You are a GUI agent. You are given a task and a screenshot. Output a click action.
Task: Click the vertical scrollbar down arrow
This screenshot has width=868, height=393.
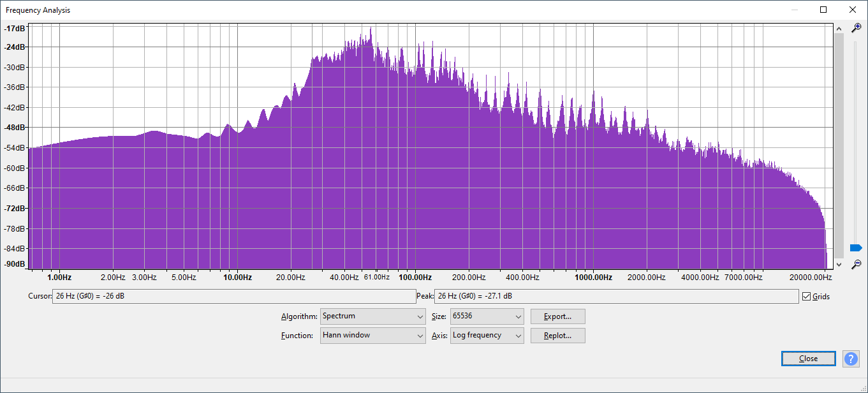pos(839,264)
